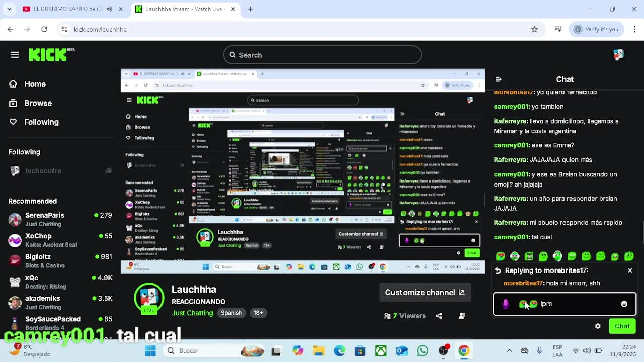Open recommended channel SerenaParis
This screenshot has height=362, width=644.
[60, 219]
